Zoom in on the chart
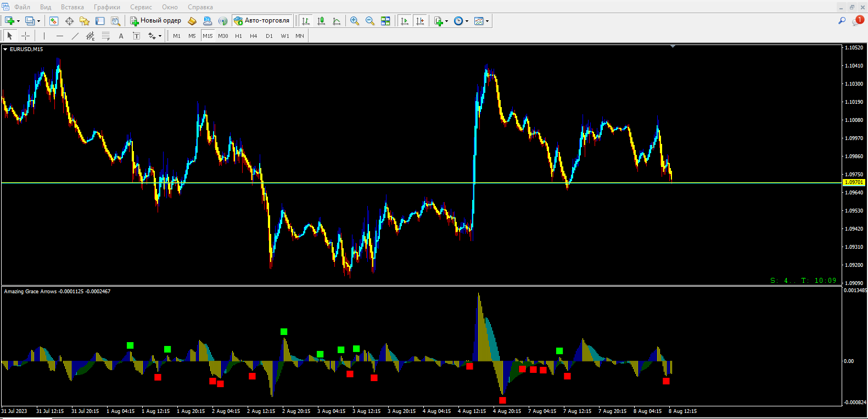 tap(355, 21)
